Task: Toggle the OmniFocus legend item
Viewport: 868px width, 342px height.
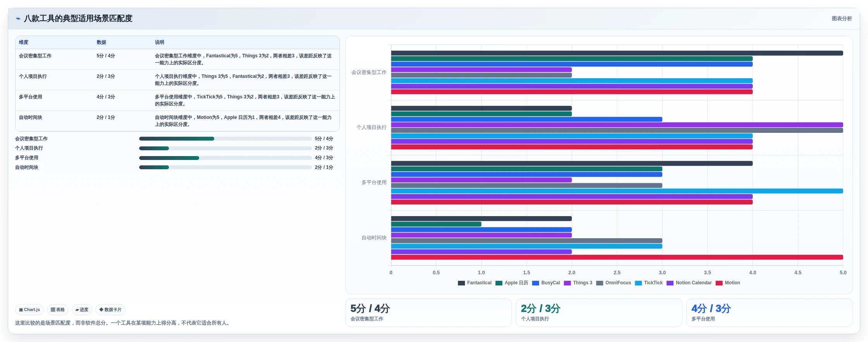Action: 614,283
